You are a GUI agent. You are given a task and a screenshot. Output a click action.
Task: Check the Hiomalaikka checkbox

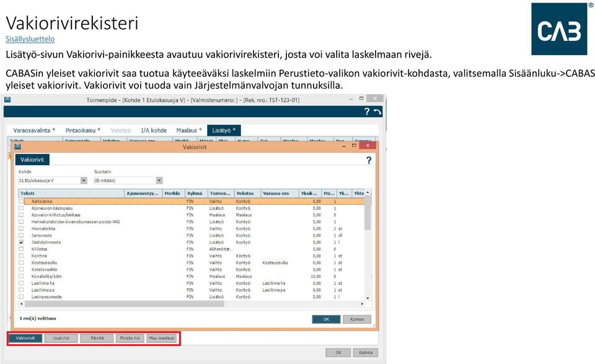pos(22,228)
